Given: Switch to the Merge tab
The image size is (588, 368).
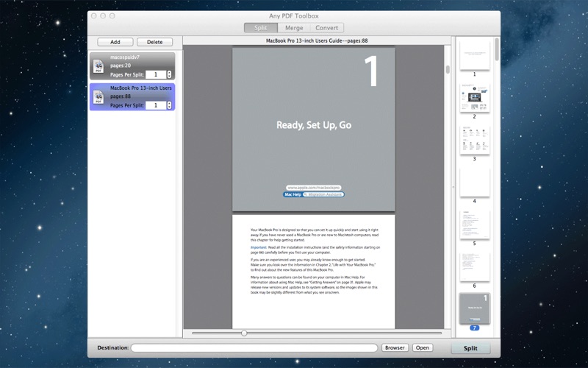Looking at the screenshot, I should coord(294,28).
